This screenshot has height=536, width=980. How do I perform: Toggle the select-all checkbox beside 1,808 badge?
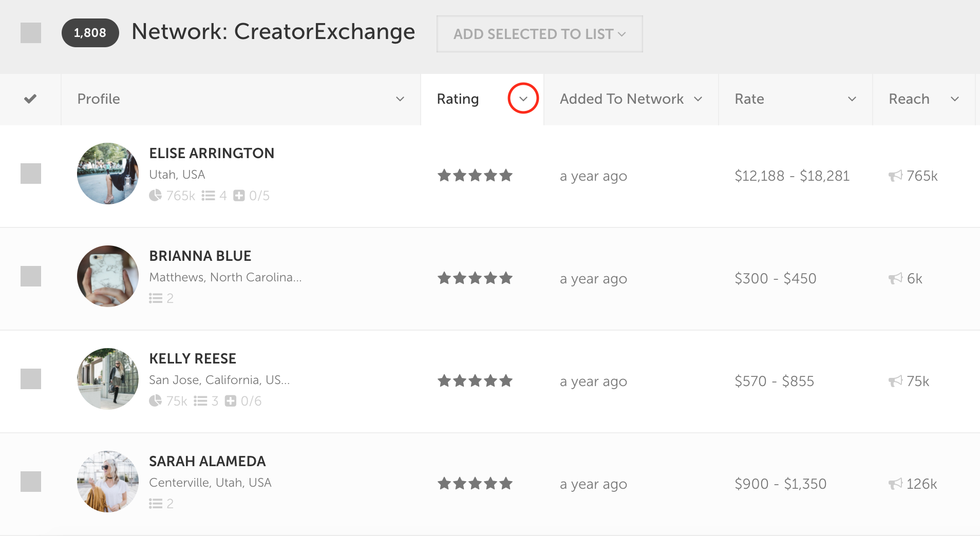pos(31,33)
